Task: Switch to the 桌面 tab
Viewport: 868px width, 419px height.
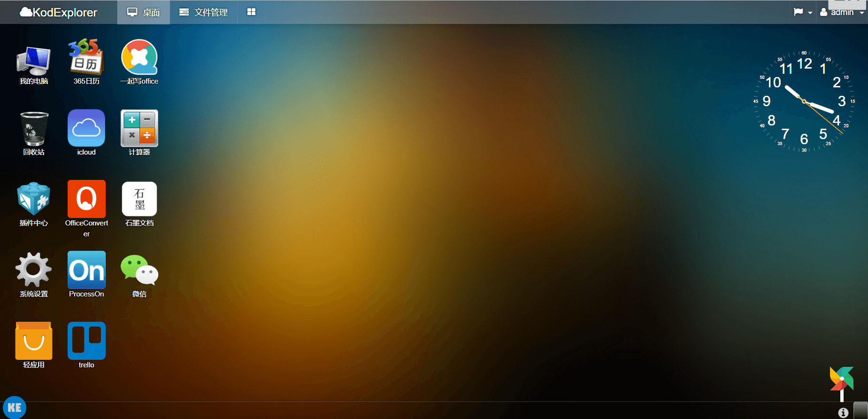Action: (x=144, y=12)
